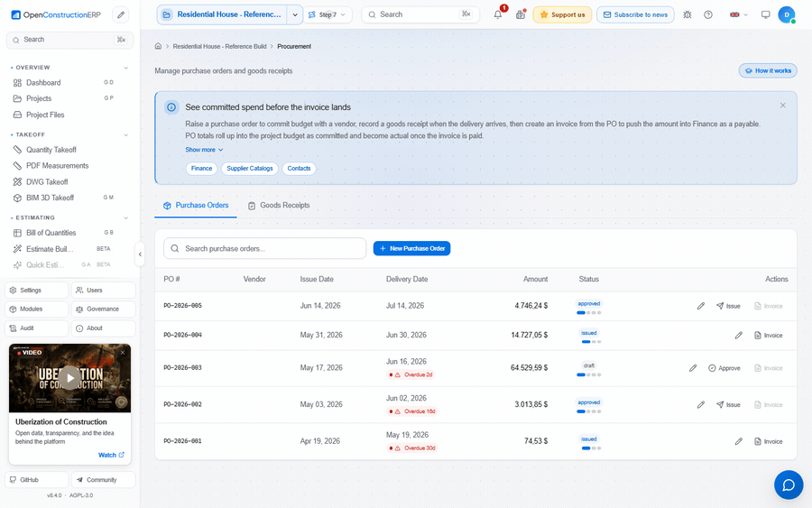
Task: Open Quantity Takeoff in the sidebar
Action: pos(69,150)
